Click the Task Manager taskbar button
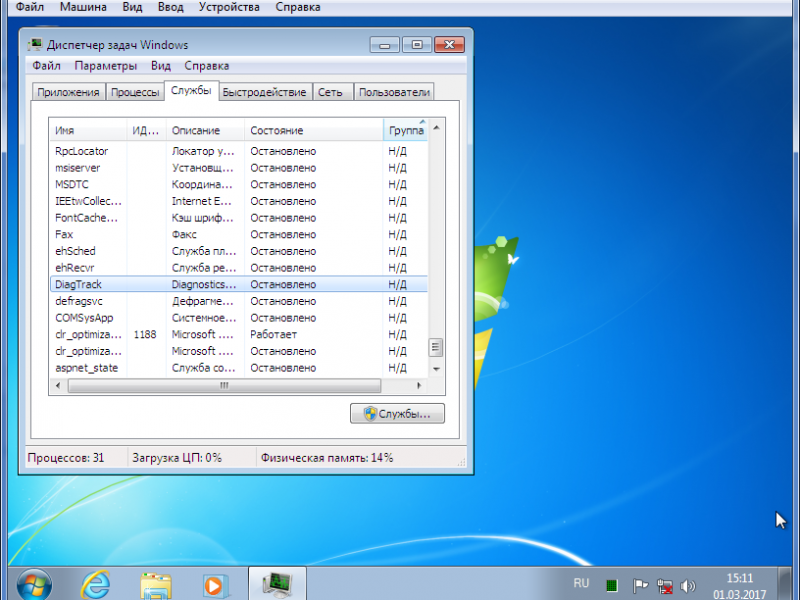 [277, 584]
